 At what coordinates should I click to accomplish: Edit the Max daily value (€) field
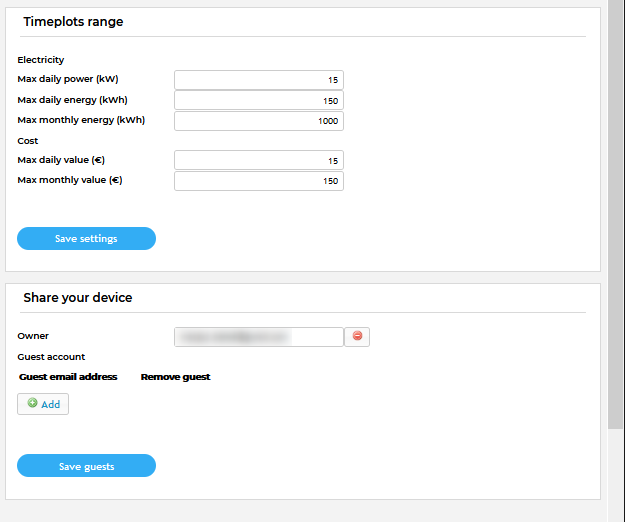pos(259,160)
